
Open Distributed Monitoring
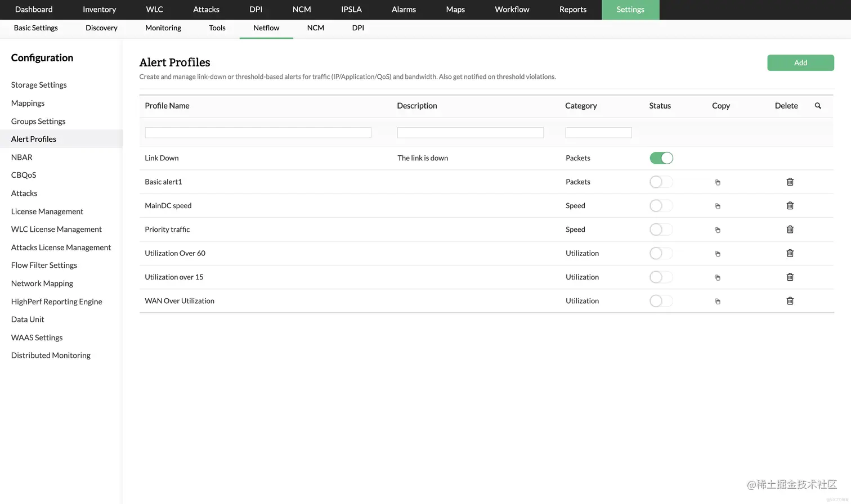click(x=51, y=355)
